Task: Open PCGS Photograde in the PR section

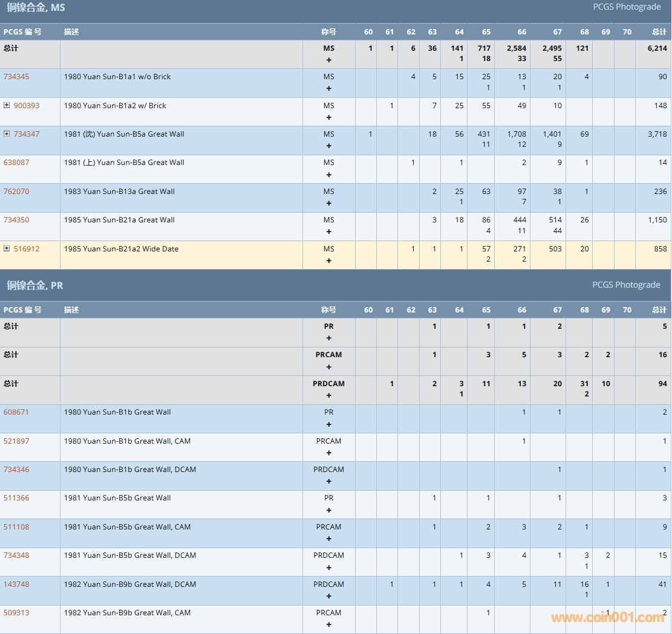Action: point(626,285)
